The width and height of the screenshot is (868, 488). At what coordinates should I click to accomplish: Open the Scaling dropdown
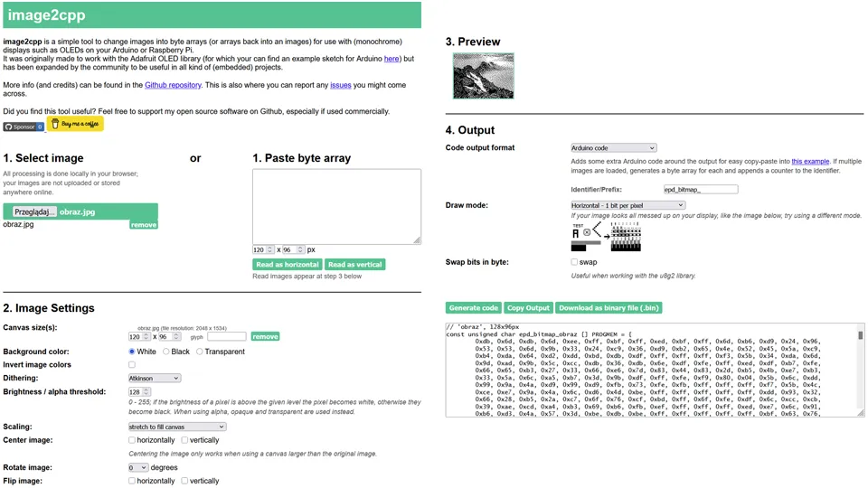coord(177,427)
